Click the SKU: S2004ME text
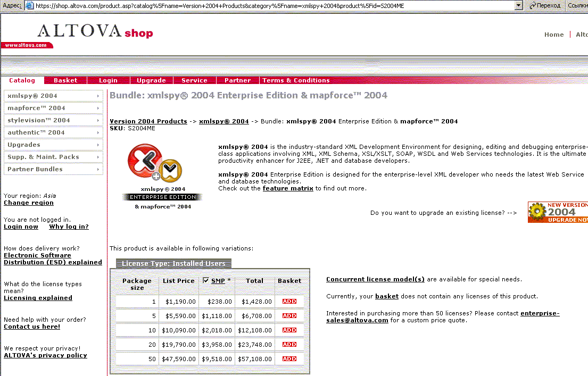The width and height of the screenshot is (588, 376). coord(132,128)
